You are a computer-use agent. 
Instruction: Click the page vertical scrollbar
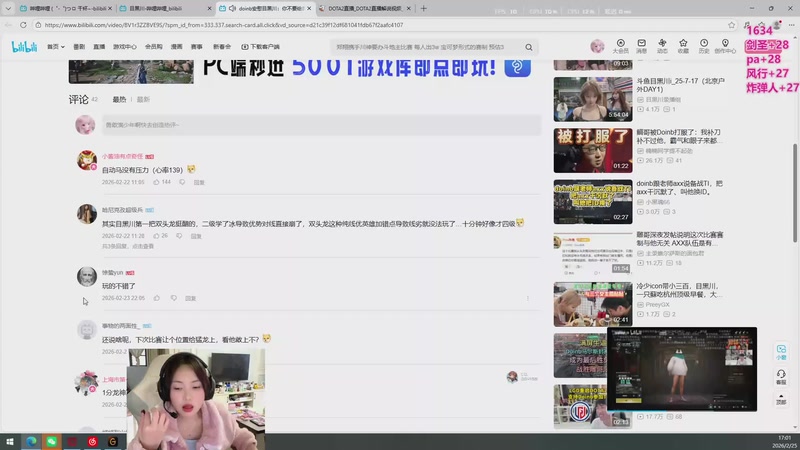click(794, 192)
